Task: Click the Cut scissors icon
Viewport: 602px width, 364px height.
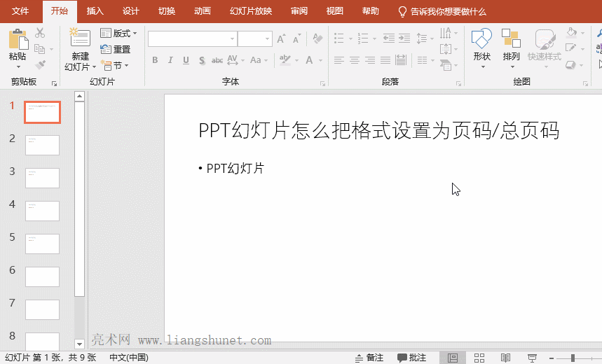Action: tap(40, 33)
